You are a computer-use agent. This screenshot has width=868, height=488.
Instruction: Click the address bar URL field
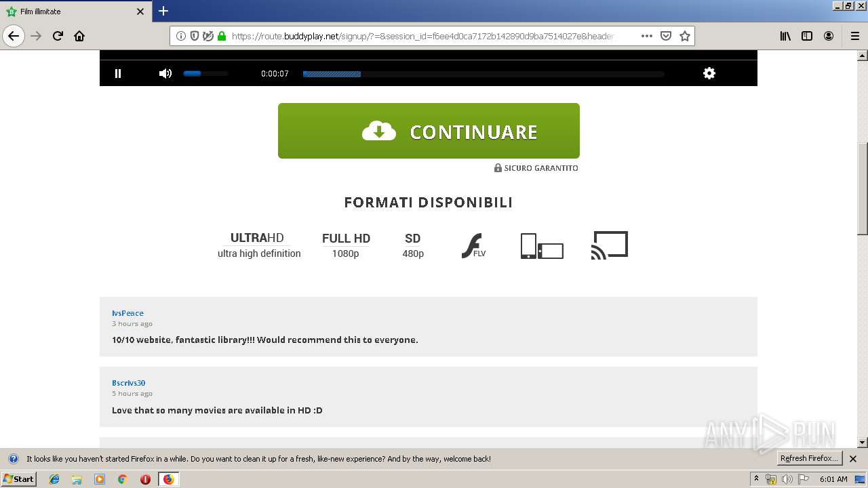point(422,36)
